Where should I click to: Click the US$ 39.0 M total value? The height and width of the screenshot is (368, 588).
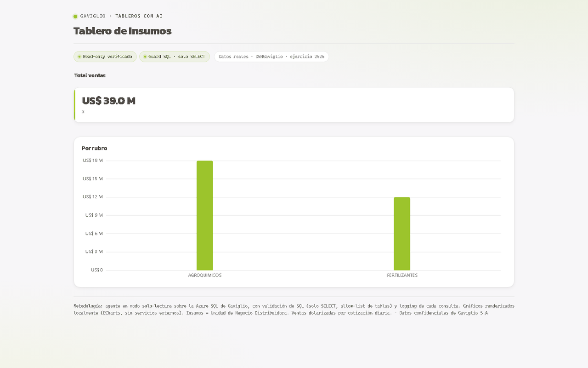coord(109,101)
